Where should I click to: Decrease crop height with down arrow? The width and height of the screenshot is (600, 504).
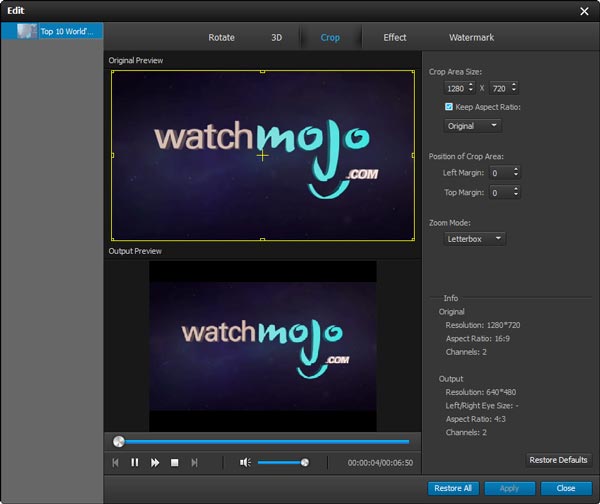[514, 91]
